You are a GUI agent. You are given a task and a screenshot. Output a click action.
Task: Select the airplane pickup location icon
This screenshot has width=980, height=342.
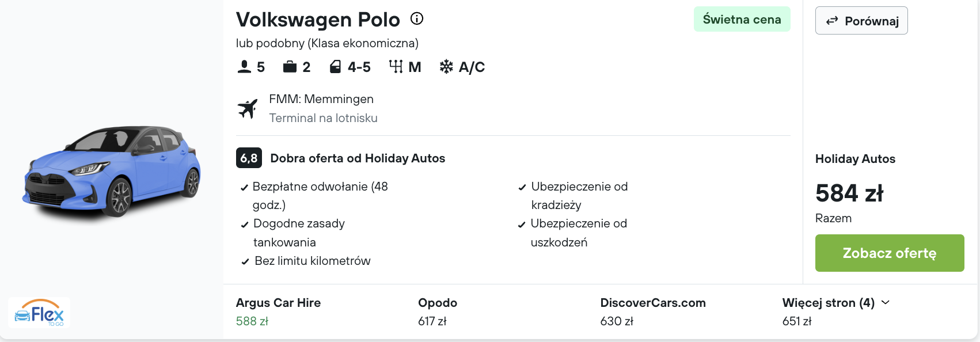tap(248, 108)
